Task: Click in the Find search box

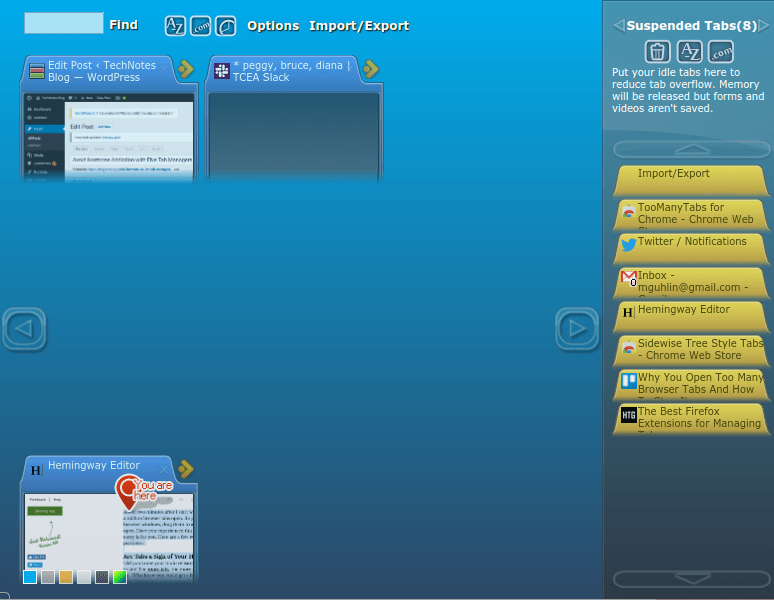Action: coord(64,23)
